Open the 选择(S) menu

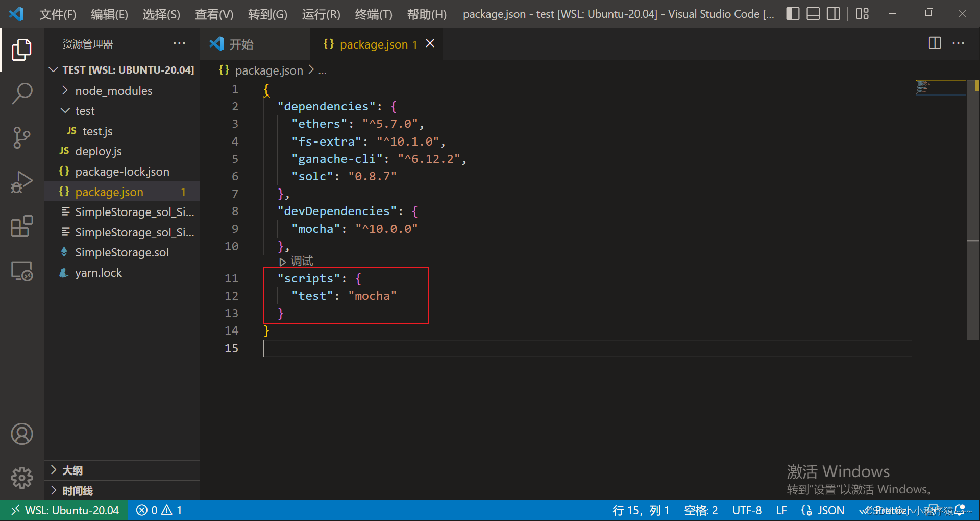click(x=161, y=14)
